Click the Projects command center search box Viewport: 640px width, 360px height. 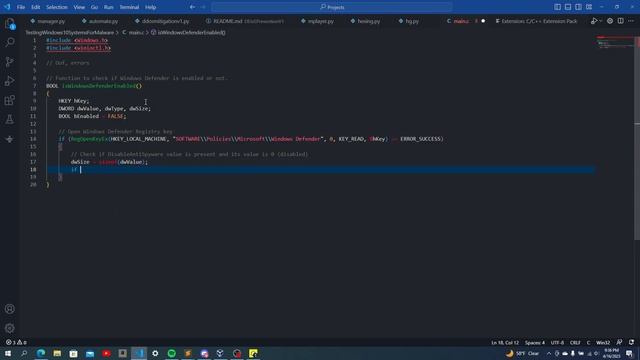(x=332, y=7)
